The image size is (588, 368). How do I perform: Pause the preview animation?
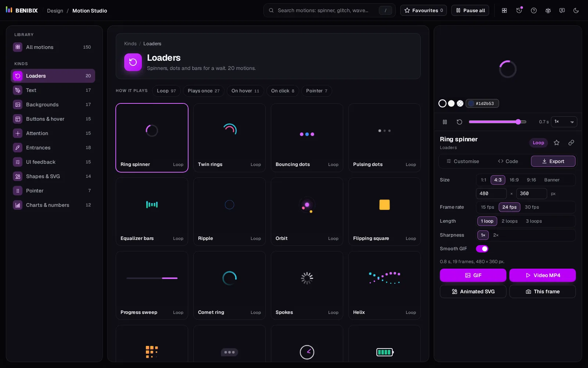(445, 122)
